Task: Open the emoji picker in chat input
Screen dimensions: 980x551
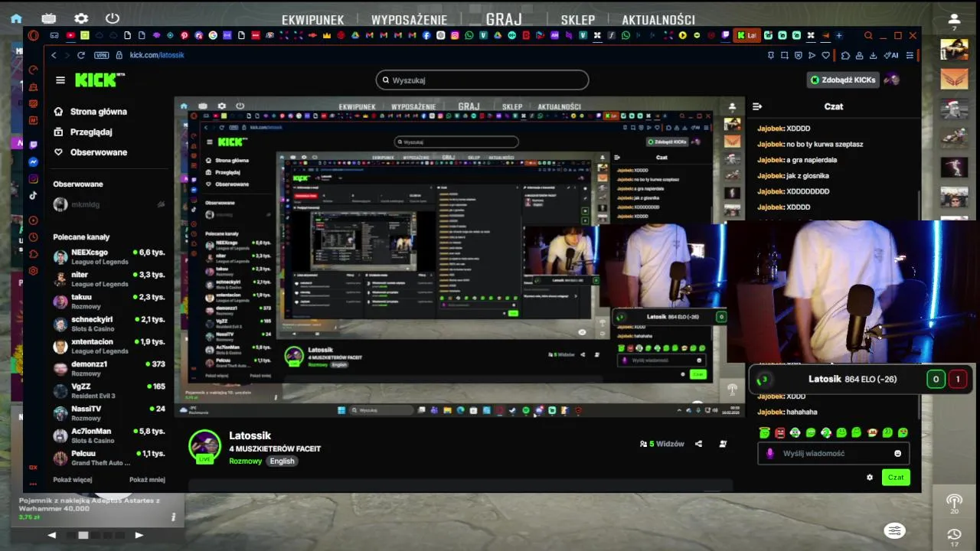Action: pos(898,454)
